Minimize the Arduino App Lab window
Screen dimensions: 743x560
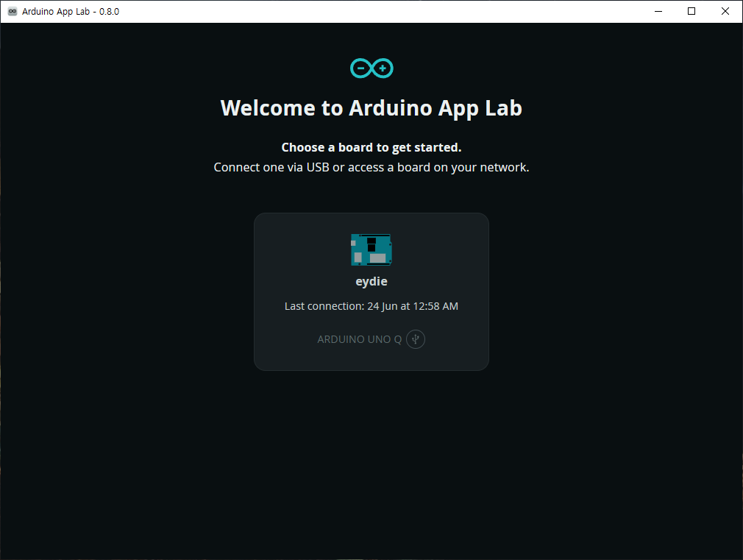coord(658,11)
